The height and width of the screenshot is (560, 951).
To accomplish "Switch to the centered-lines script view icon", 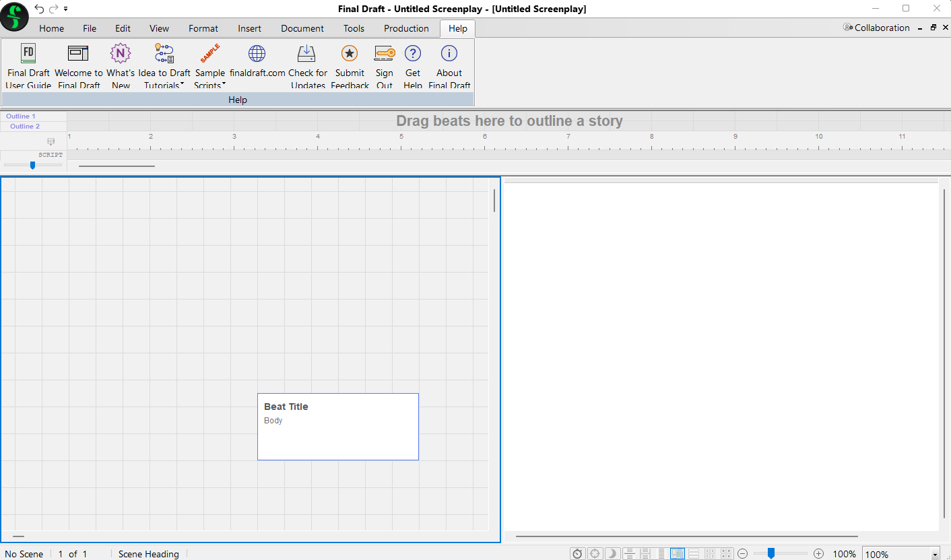I will click(x=630, y=553).
